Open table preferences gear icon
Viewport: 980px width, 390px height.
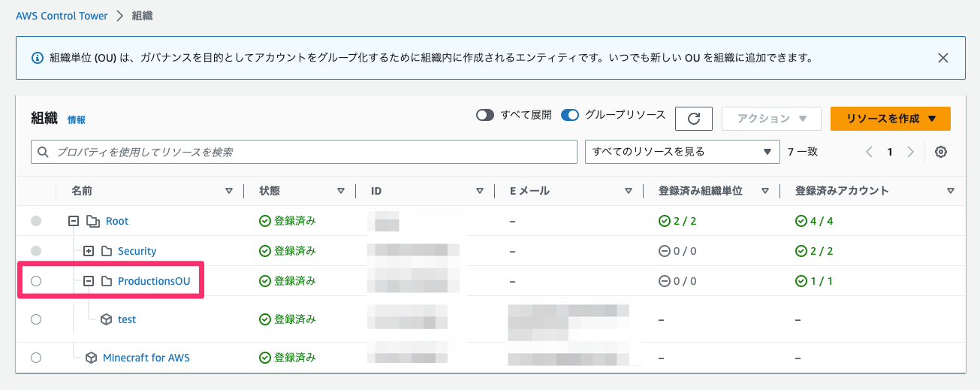[941, 152]
